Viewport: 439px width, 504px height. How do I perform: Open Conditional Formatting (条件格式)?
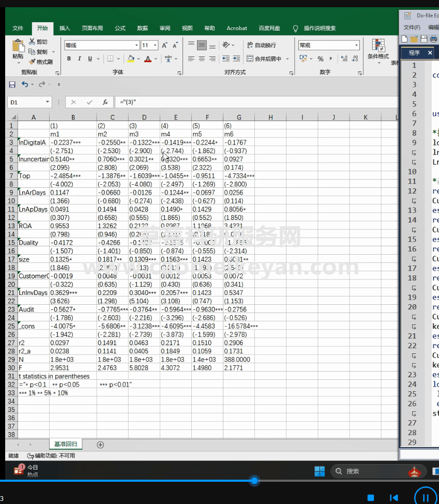[x=379, y=51]
